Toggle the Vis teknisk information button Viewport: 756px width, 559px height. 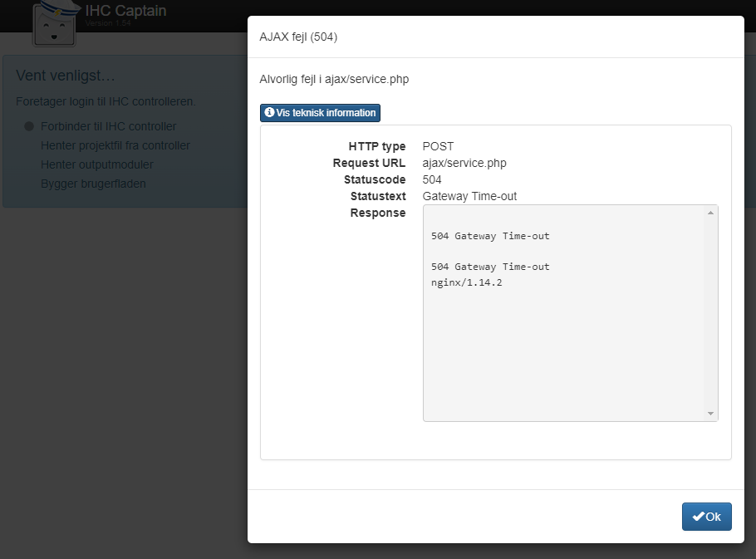click(x=320, y=112)
